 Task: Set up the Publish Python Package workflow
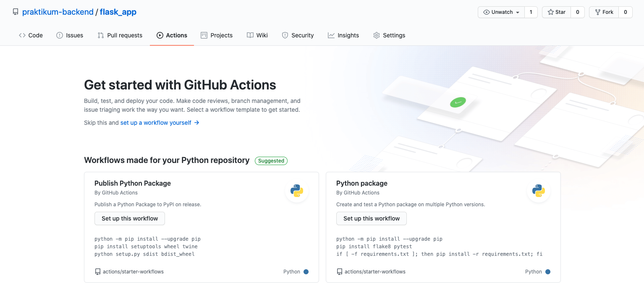(130, 218)
